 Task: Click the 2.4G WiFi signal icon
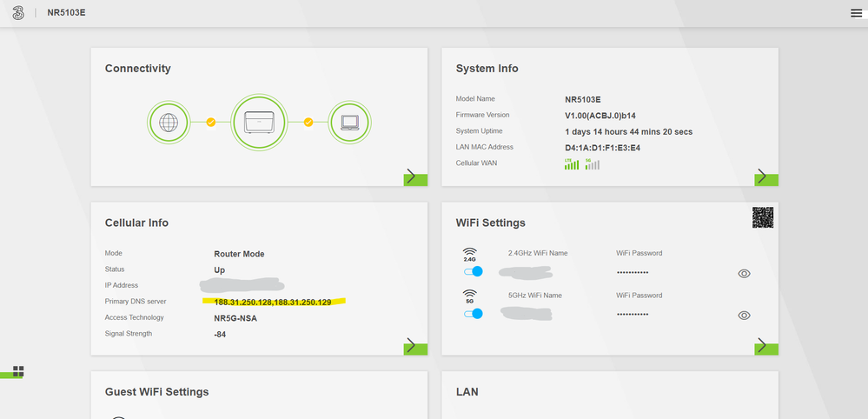[x=470, y=255]
